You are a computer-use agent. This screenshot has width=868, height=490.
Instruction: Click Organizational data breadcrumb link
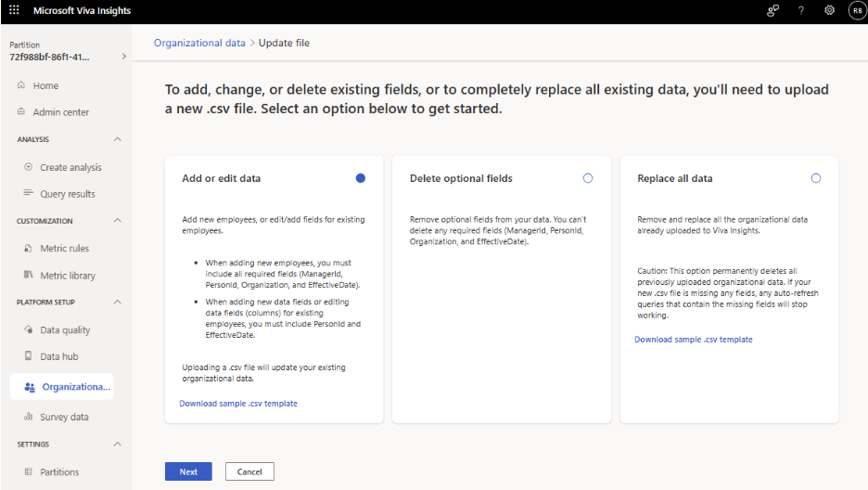(199, 44)
